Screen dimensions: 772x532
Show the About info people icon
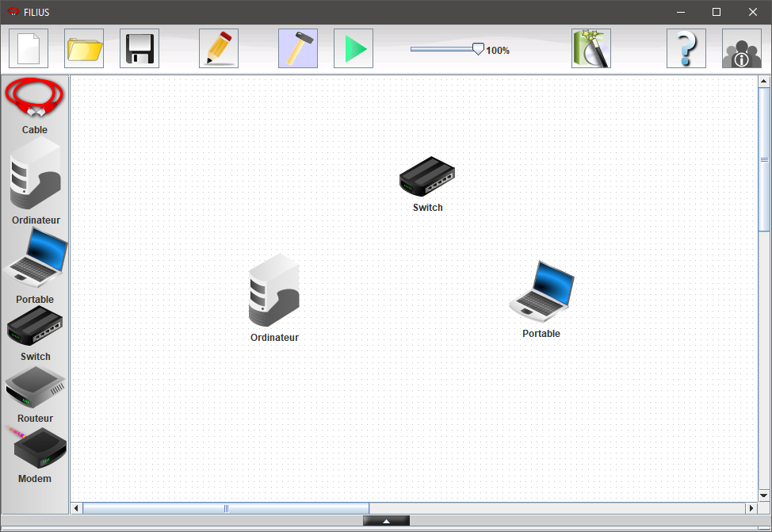click(742, 48)
